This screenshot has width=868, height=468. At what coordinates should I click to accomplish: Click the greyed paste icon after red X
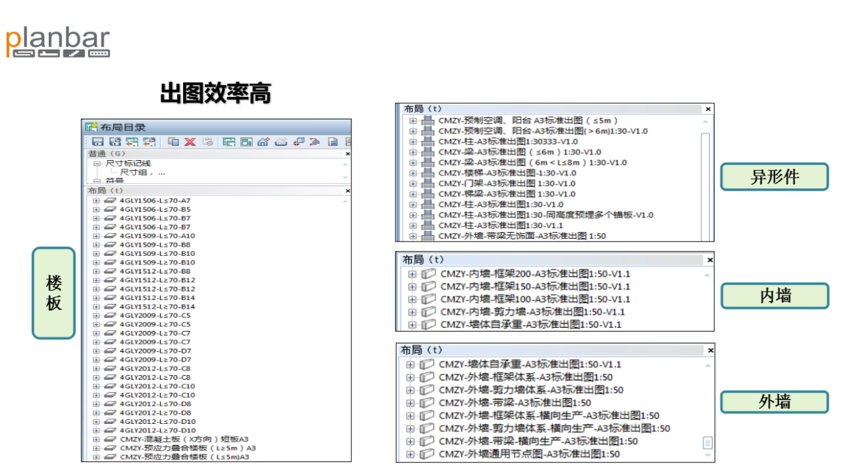click(x=208, y=142)
